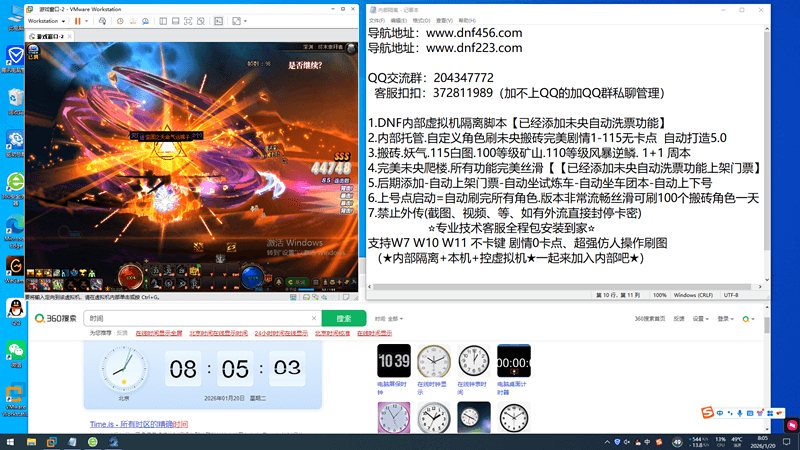
Task: Expand the arrow next to the pause button
Action: pyautogui.click(x=88, y=20)
